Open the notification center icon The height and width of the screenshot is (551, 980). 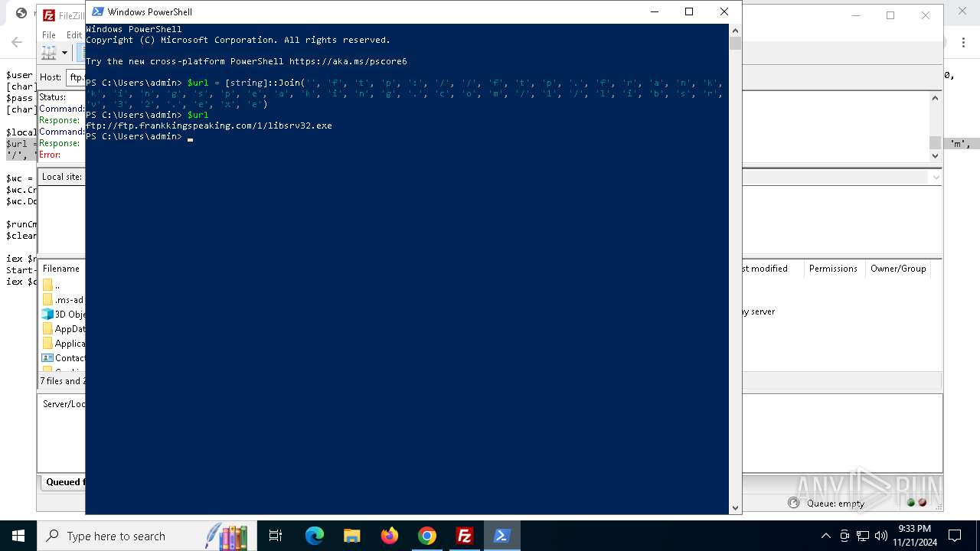tap(955, 536)
